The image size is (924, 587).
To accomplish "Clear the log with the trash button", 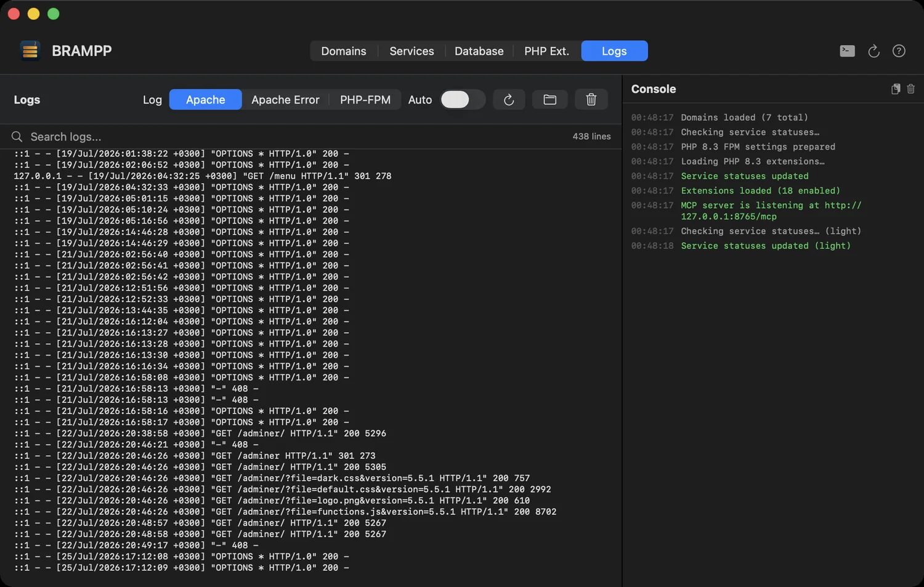I will click(x=591, y=100).
